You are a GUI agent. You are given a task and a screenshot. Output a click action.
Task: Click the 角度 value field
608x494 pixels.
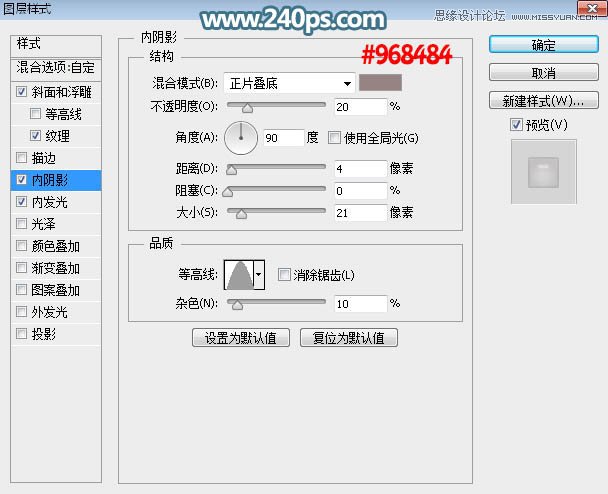point(283,138)
